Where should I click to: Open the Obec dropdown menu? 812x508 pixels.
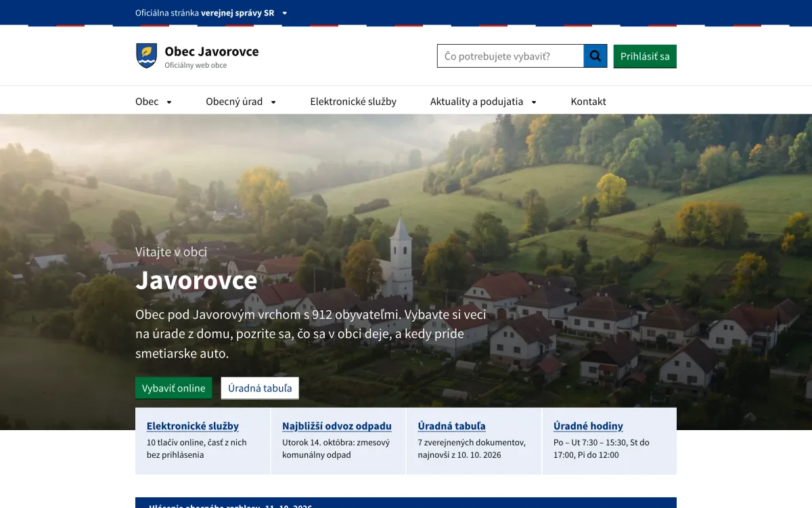[154, 102]
